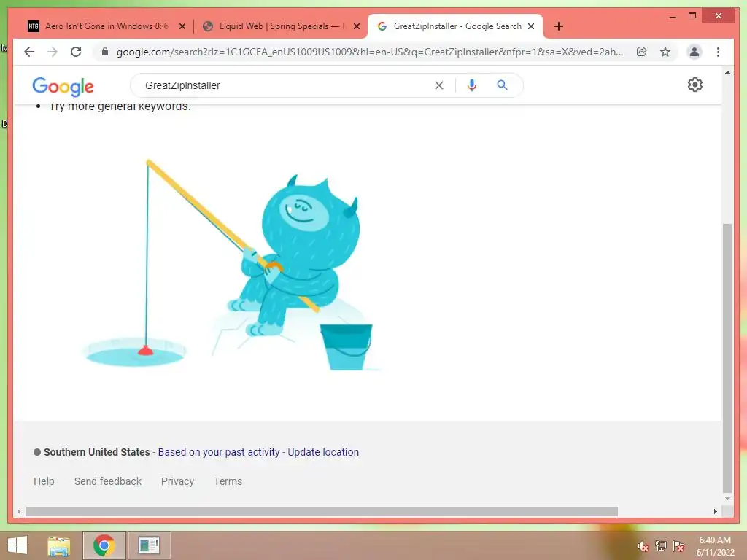Reload the current page
The width and height of the screenshot is (747, 560).
[x=76, y=52]
